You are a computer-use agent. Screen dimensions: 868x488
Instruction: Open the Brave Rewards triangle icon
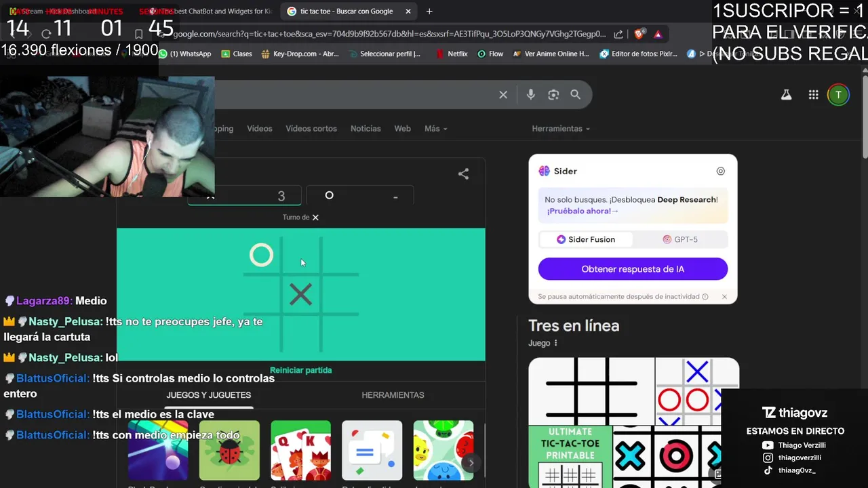click(658, 34)
